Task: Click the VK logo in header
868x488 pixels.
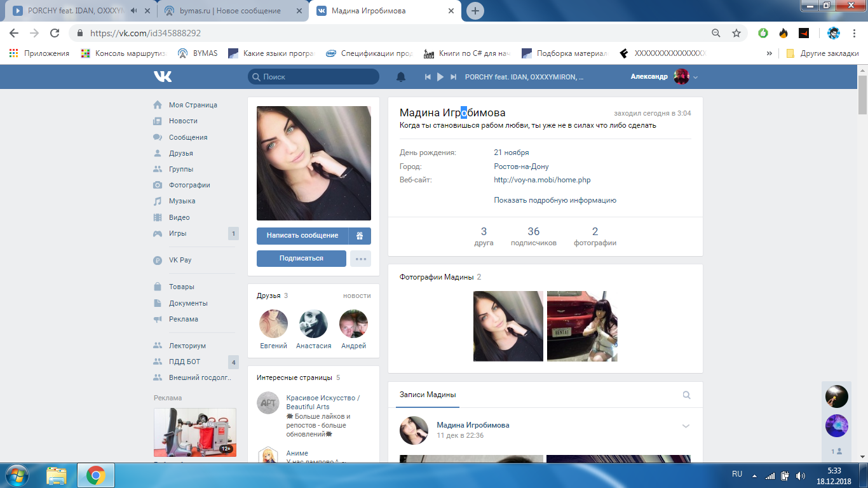Action: pyautogui.click(x=163, y=77)
